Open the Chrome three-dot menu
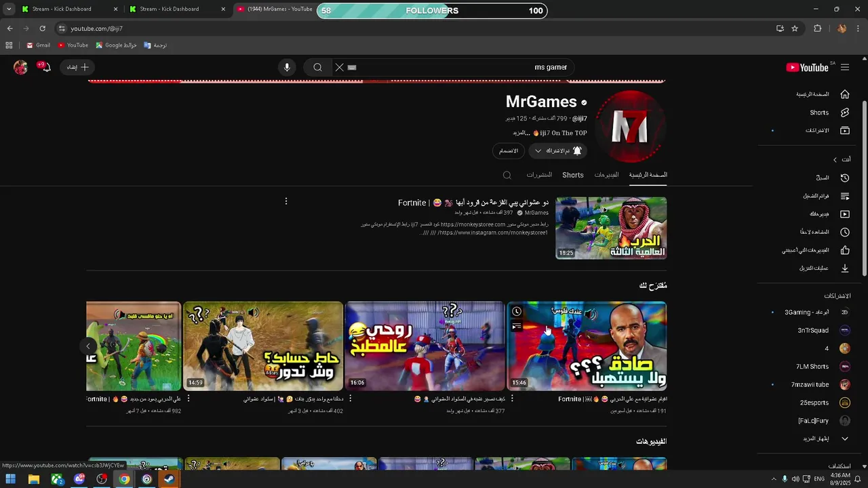The image size is (868, 488). click(x=859, y=28)
